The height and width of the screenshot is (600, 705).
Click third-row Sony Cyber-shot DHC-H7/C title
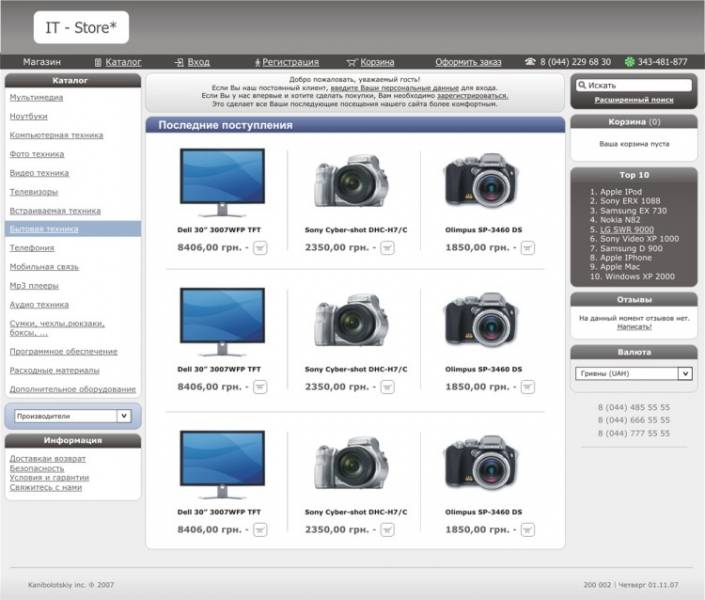pos(356,512)
